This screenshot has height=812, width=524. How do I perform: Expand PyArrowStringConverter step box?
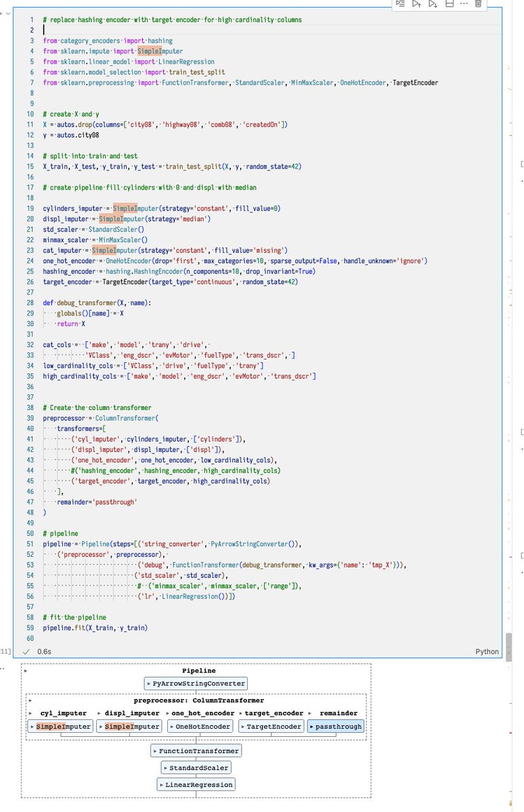pyautogui.click(x=196, y=684)
